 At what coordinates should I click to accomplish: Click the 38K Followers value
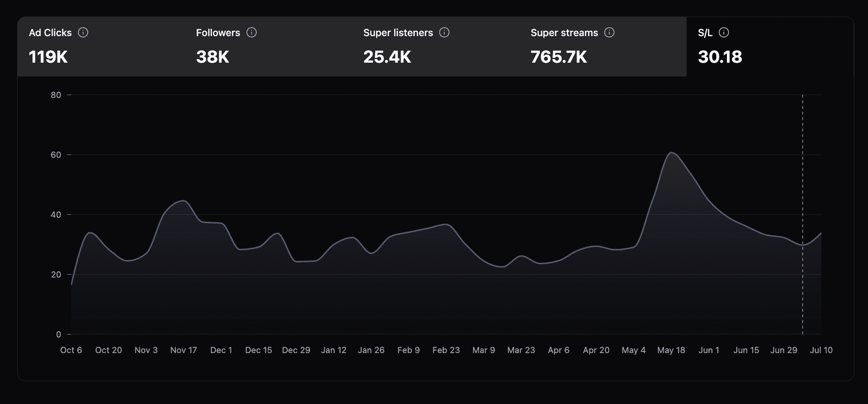pos(212,57)
